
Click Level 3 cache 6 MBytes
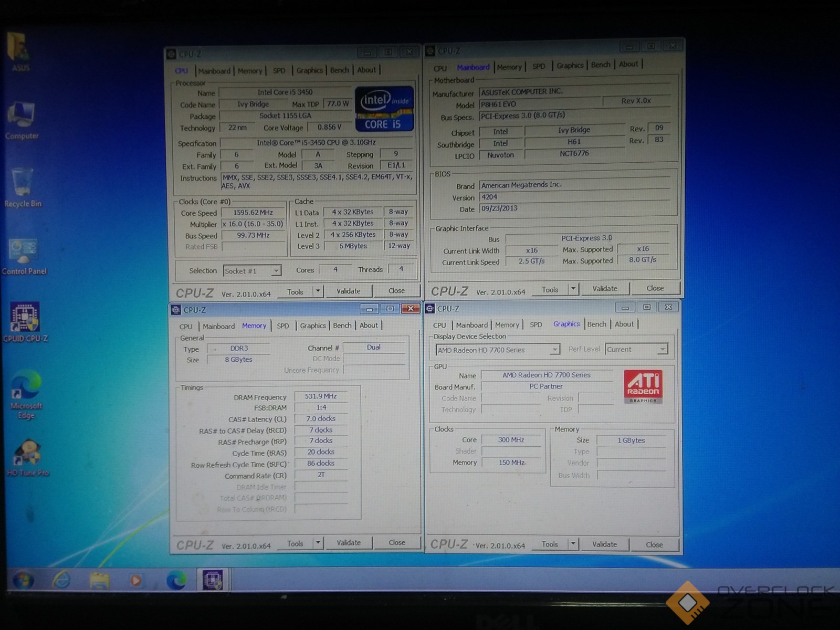pyautogui.click(x=353, y=246)
